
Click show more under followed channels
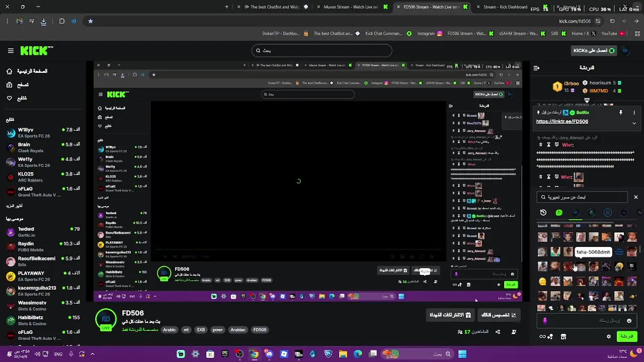[14, 206]
